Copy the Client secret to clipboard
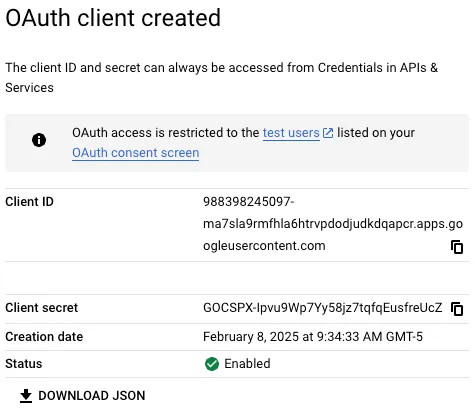 pos(457,309)
